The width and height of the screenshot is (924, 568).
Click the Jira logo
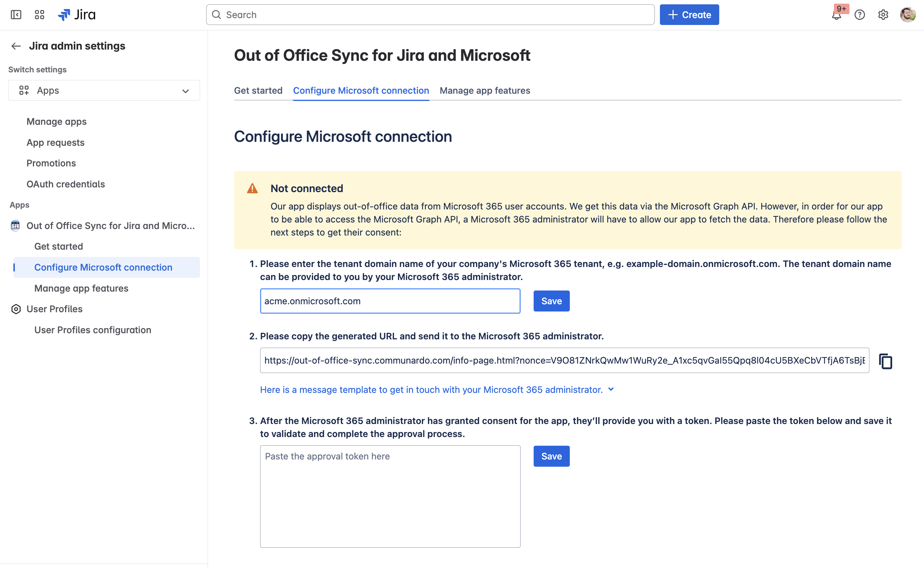[x=77, y=14]
